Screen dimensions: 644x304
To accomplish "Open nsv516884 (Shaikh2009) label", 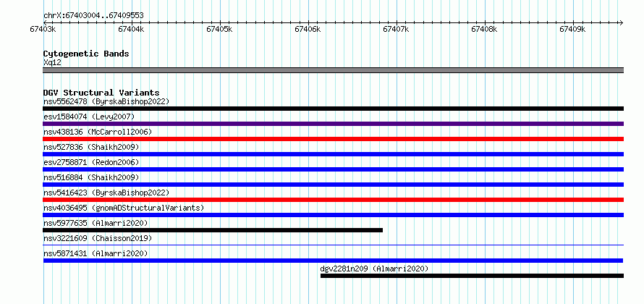I will pyautogui.click(x=91, y=177).
